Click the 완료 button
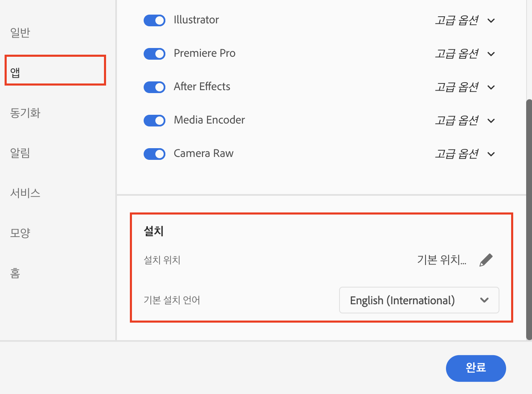 (476, 368)
